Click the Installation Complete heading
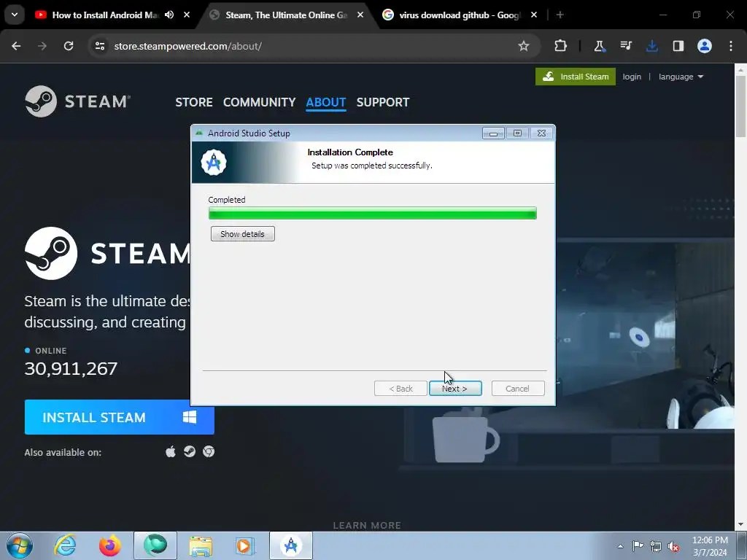Image resolution: width=747 pixels, height=560 pixels. coord(350,152)
